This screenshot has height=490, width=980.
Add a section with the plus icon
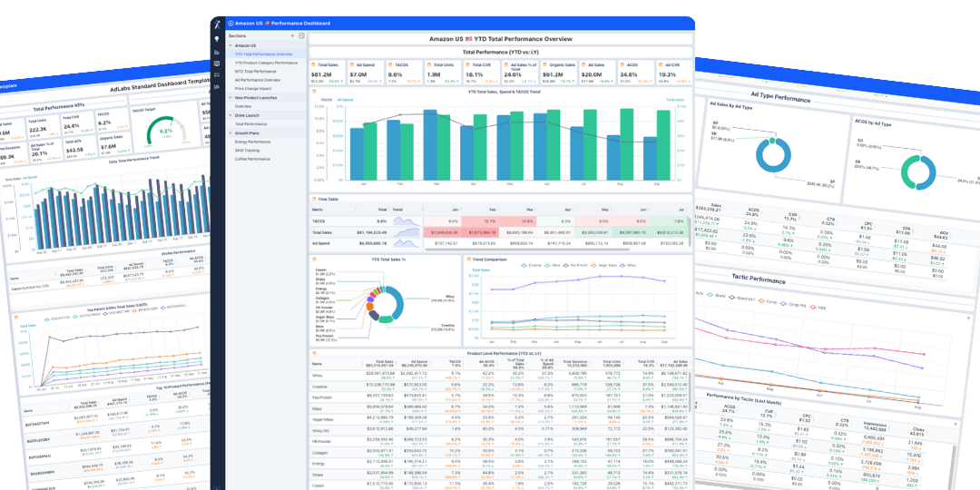(x=292, y=35)
